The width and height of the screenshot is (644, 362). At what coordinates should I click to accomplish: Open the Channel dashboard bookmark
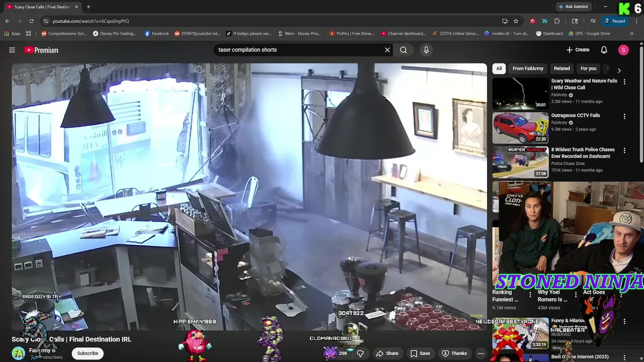coord(403,34)
